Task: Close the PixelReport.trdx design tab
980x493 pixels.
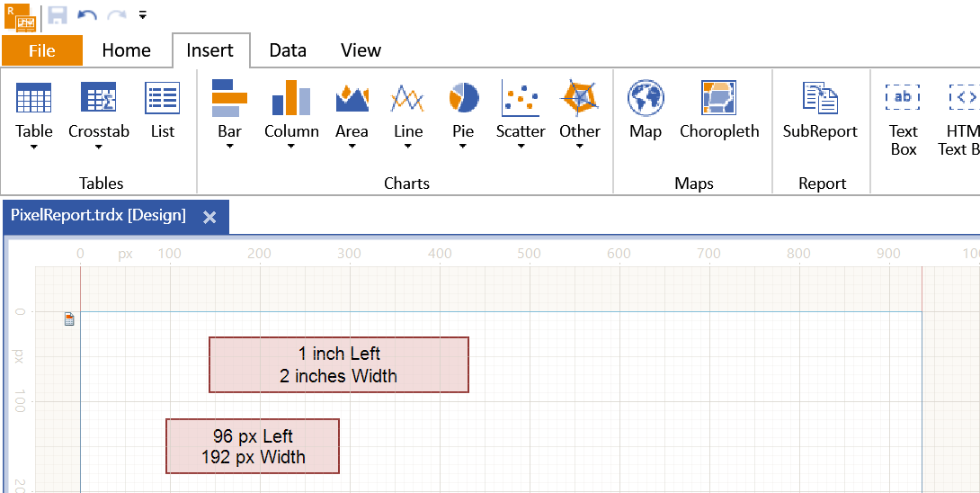Action: click(210, 217)
